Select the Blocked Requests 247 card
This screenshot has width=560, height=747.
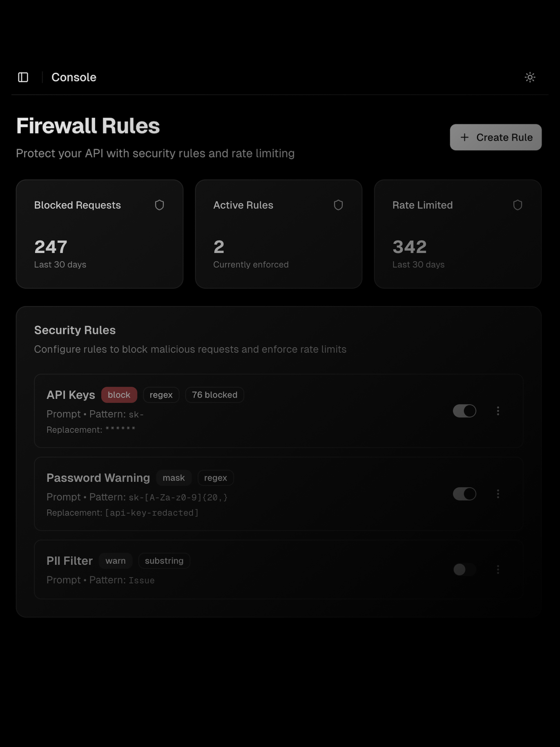[x=99, y=234]
